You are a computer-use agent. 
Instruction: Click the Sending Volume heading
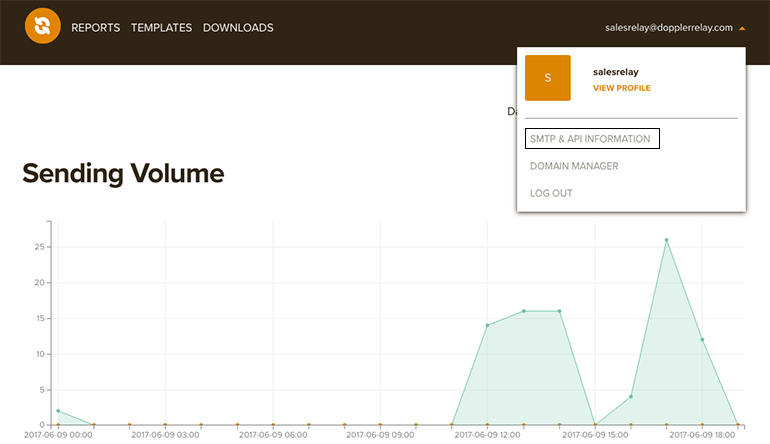pos(123,173)
